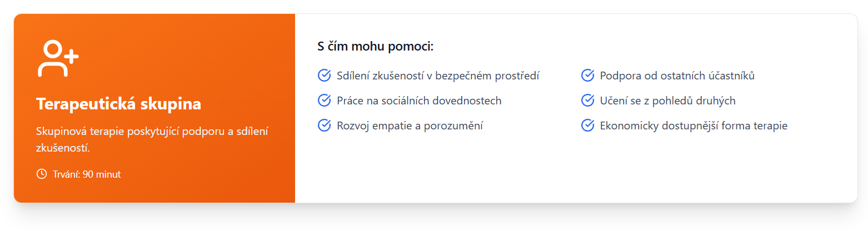Select Ekonomicky dostupnější forma terapie item
Screen dimensions: 868x231
click(x=694, y=125)
